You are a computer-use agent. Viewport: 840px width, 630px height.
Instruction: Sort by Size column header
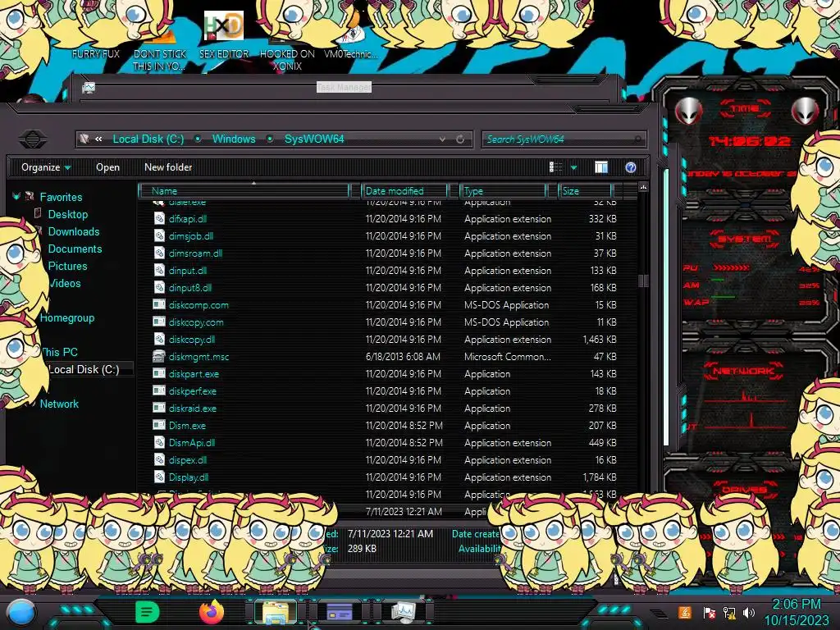(x=585, y=190)
